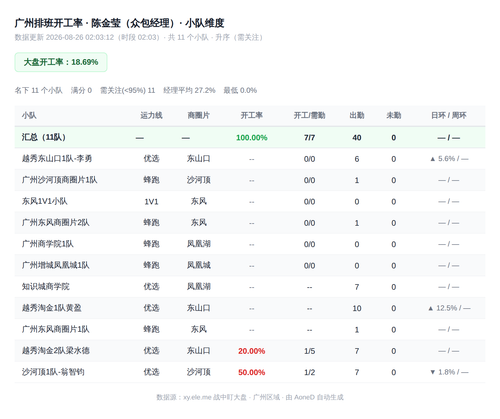Screen dimensions: 500x419
Task: Click attendance value 10 for 越秀淘金1队黄盈
Action: coord(357,308)
